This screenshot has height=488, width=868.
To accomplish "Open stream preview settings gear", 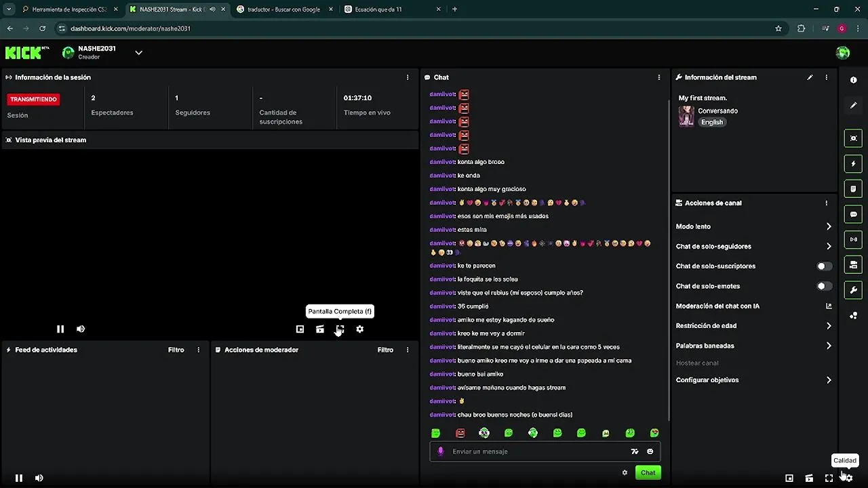I will 360,329.
